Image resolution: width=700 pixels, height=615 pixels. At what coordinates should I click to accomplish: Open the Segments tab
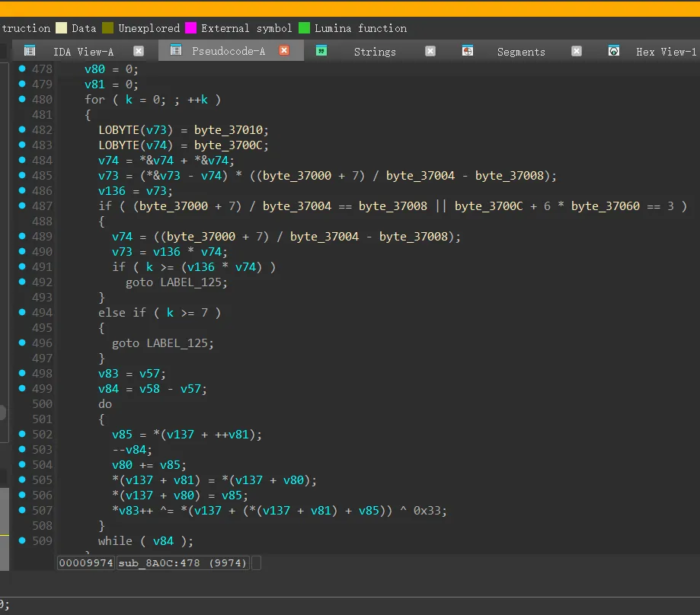[521, 52]
